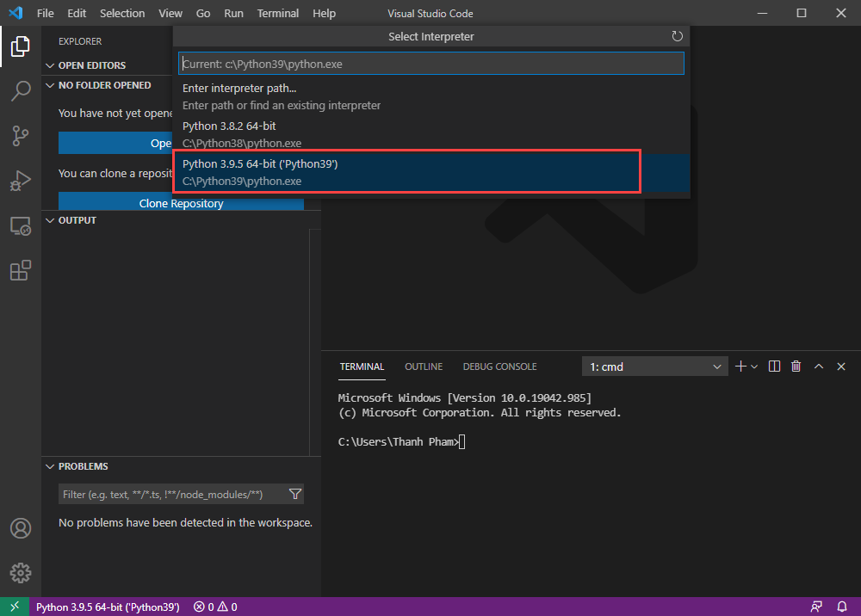Switch to the Outline tab

pos(424,367)
